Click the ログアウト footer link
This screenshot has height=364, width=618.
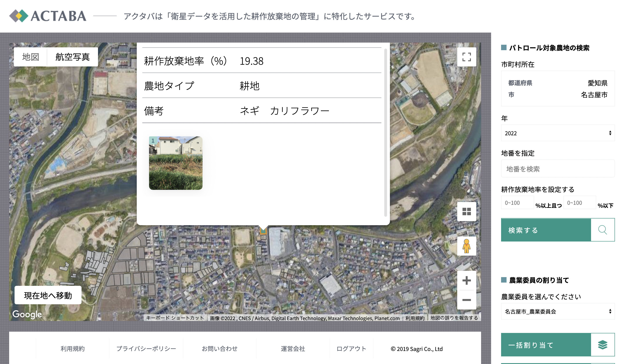(x=351, y=349)
